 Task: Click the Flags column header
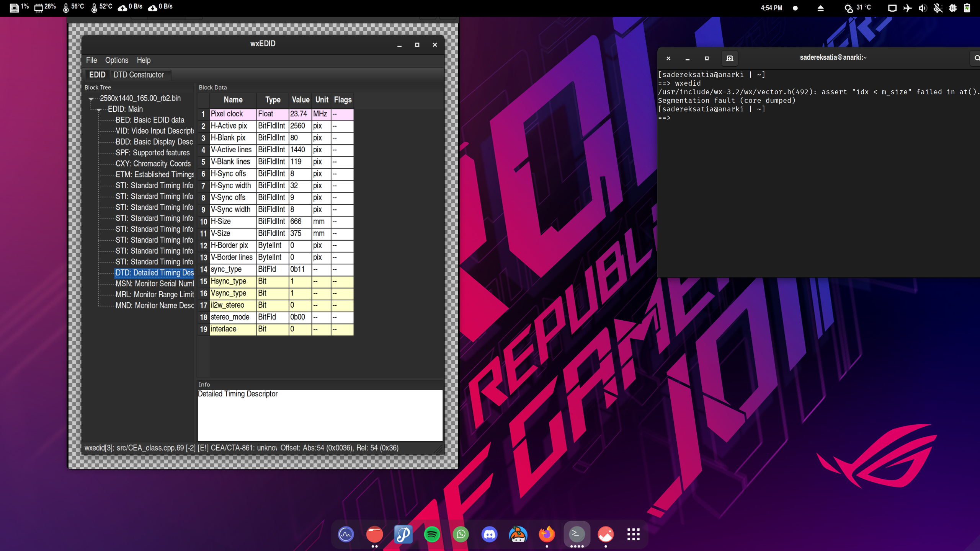[342, 100]
